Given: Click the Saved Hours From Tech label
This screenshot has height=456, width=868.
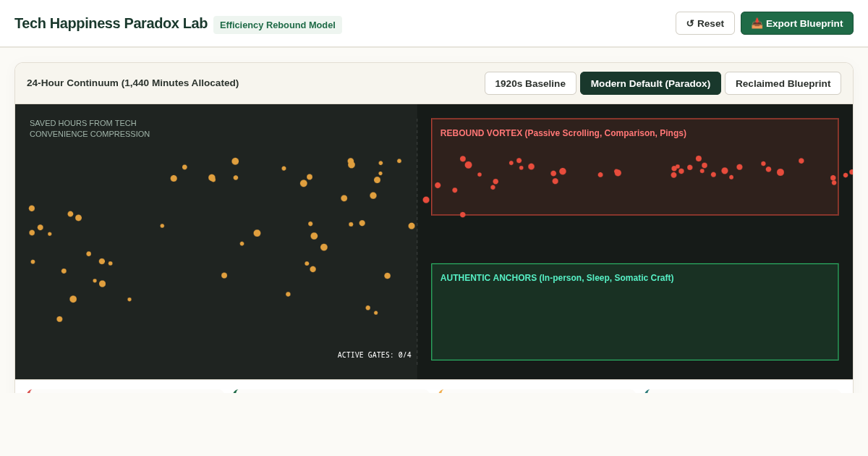Looking at the screenshot, I should [x=90, y=129].
